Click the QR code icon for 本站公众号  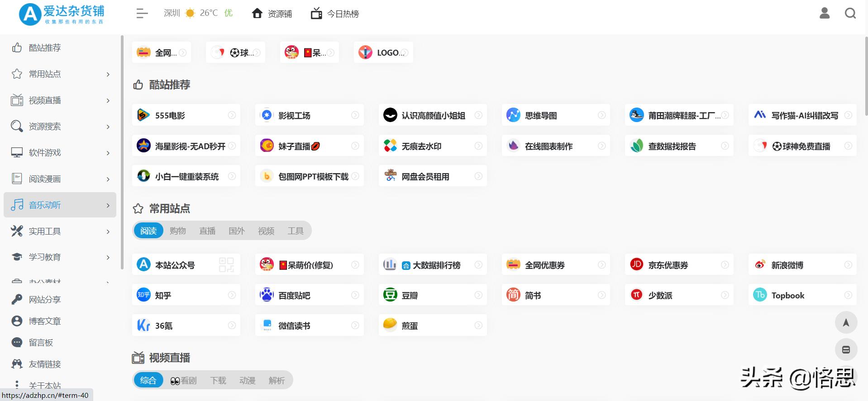pos(226,265)
